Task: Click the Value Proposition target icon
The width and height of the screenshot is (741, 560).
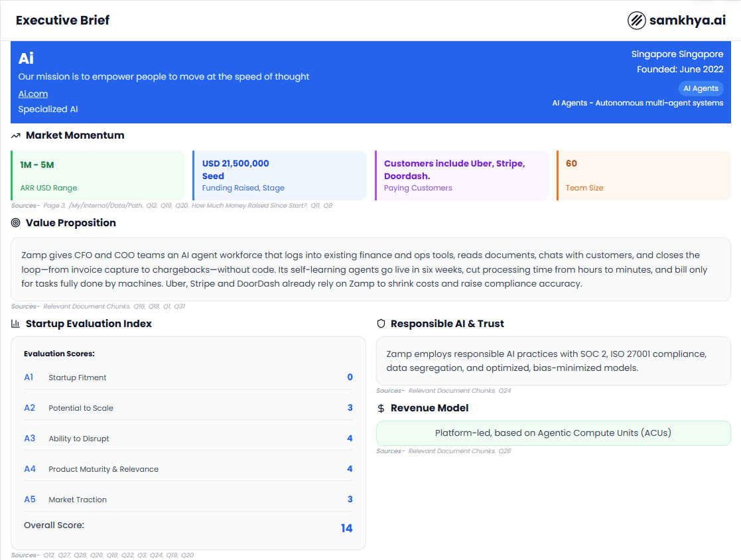Action: (16, 223)
